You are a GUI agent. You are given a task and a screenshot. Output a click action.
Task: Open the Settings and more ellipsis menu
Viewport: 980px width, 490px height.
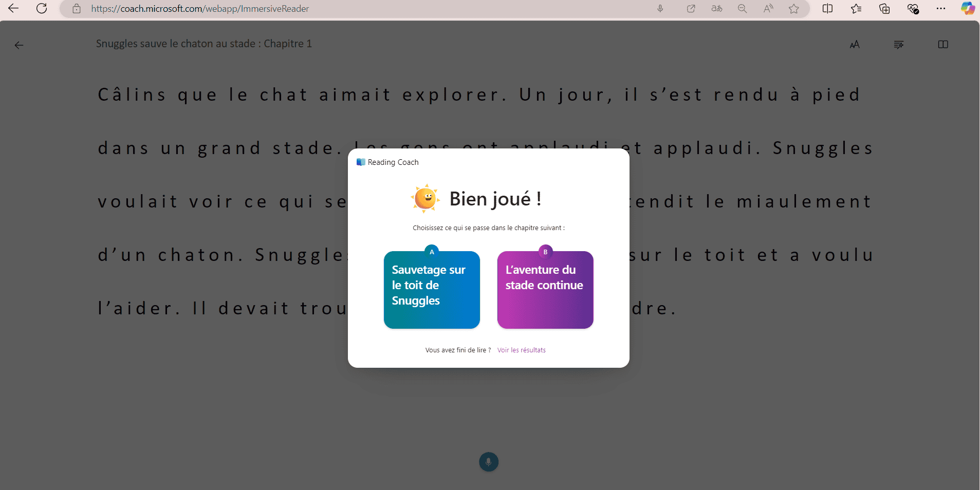[x=941, y=9]
